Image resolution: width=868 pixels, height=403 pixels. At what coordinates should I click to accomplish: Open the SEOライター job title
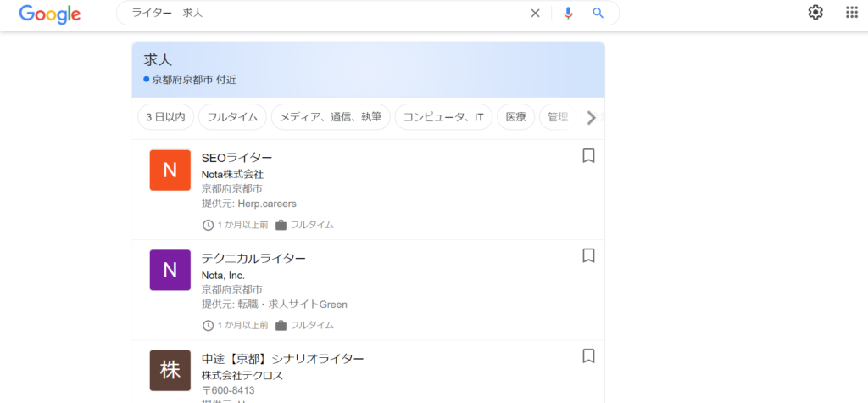[x=237, y=158]
